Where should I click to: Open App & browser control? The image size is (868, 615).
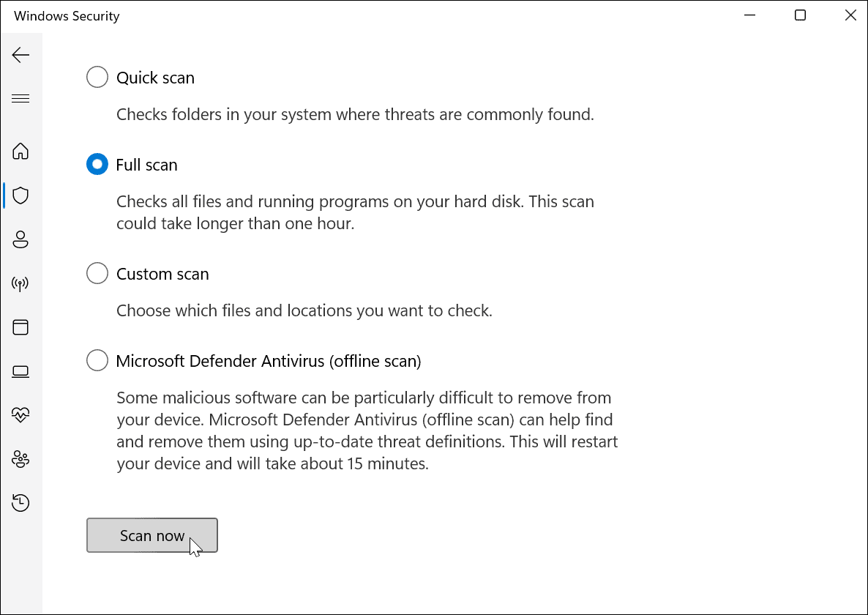21,327
